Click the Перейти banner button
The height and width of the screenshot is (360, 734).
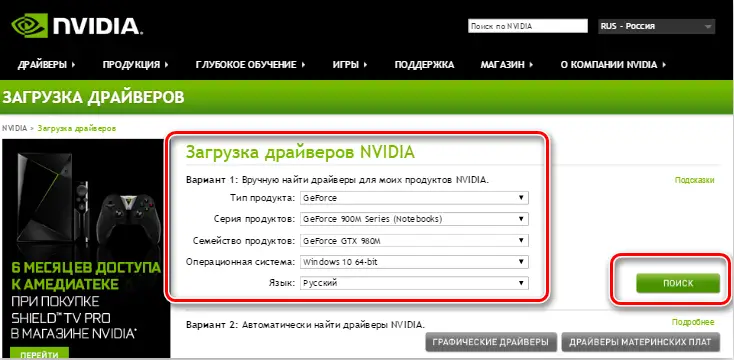pos(39,353)
